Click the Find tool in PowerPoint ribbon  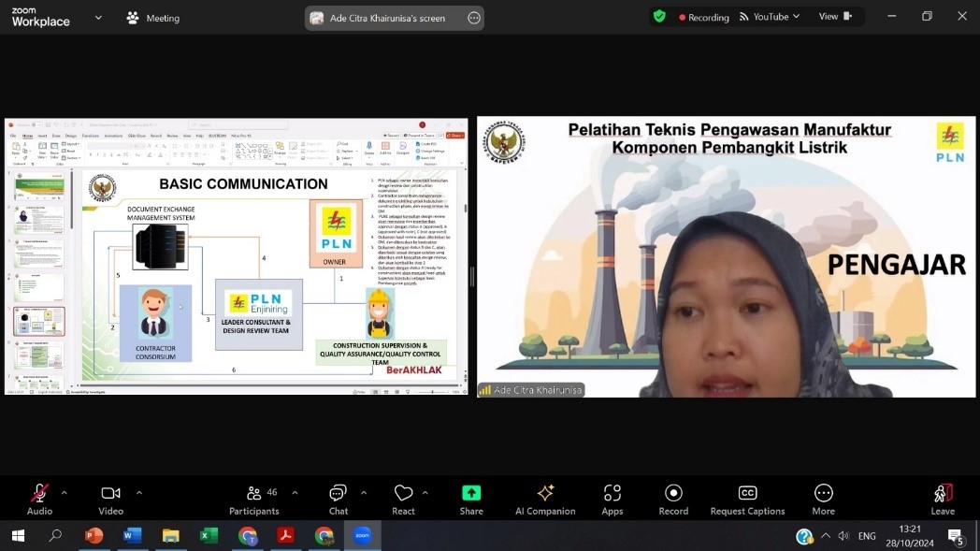tap(344, 144)
